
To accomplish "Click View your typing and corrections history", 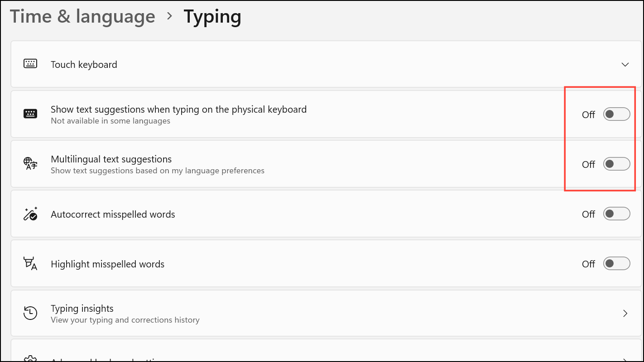I will coord(125,320).
